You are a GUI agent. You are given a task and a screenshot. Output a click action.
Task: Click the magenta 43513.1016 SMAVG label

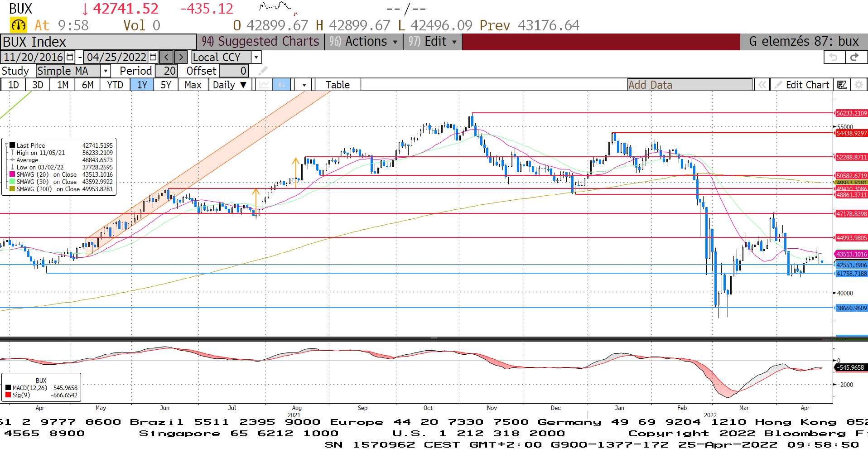851,254
